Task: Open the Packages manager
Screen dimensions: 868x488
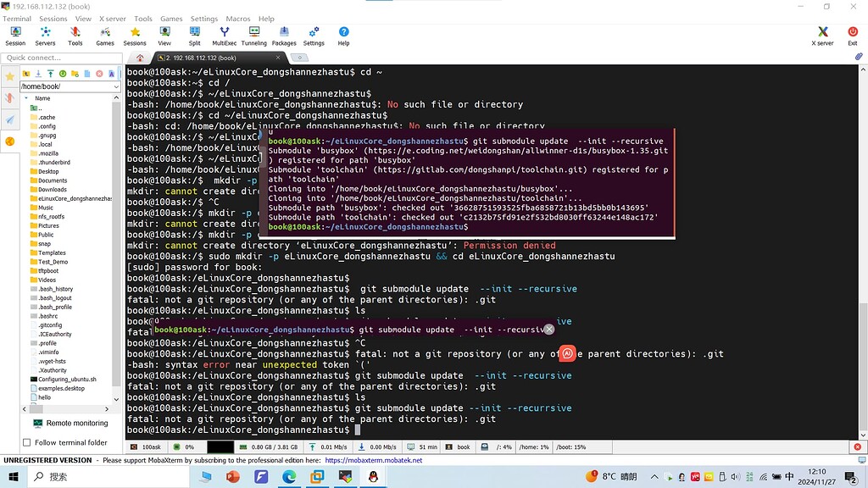Action: click(x=284, y=34)
